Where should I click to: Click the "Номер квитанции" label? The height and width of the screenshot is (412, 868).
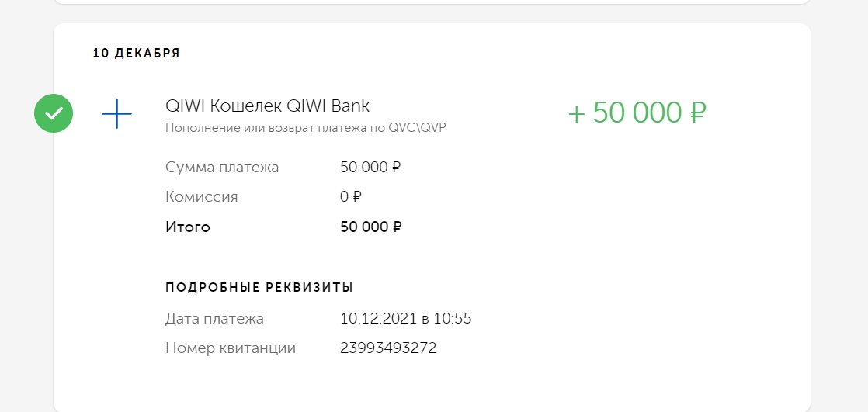point(231,348)
